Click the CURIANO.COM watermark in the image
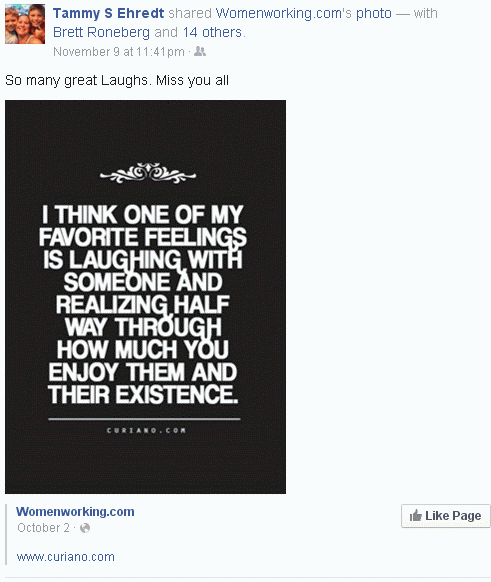This screenshot has height=582, width=491. (146, 431)
